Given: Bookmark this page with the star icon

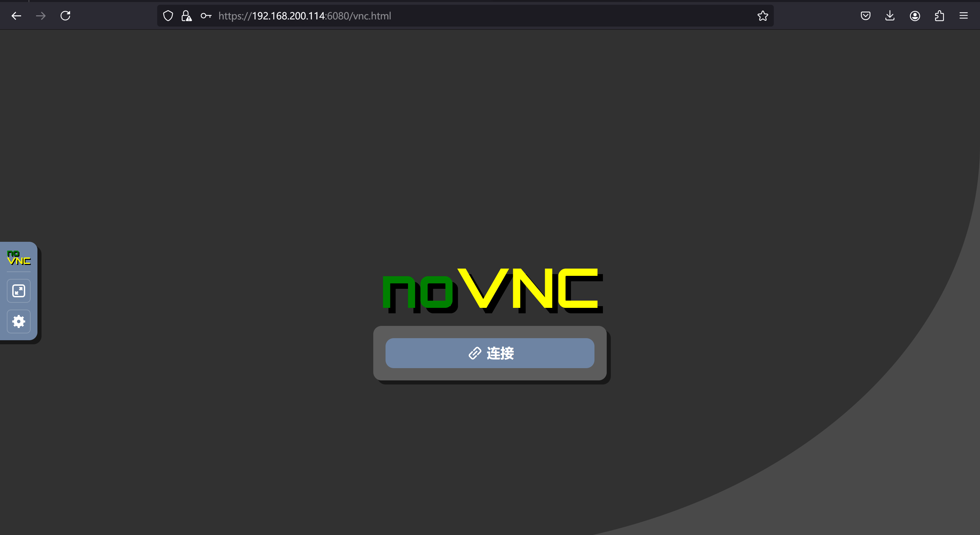Looking at the screenshot, I should point(762,16).
